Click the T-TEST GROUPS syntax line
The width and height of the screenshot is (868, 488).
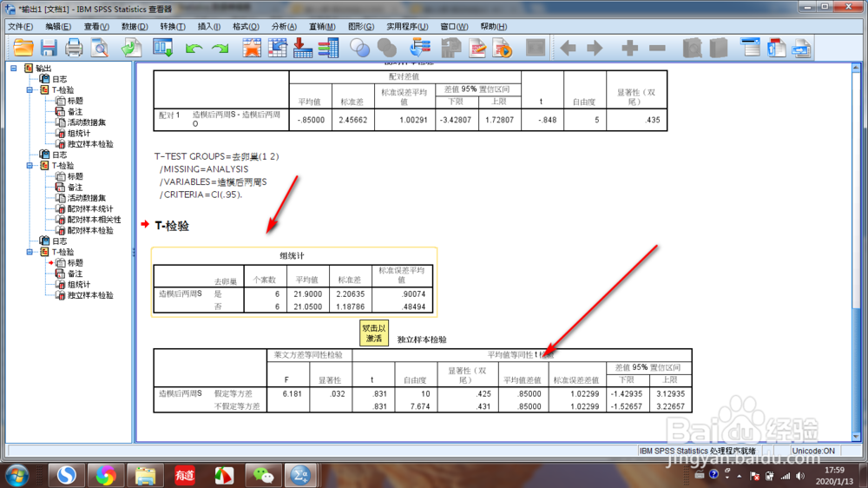tap(216, 157)
